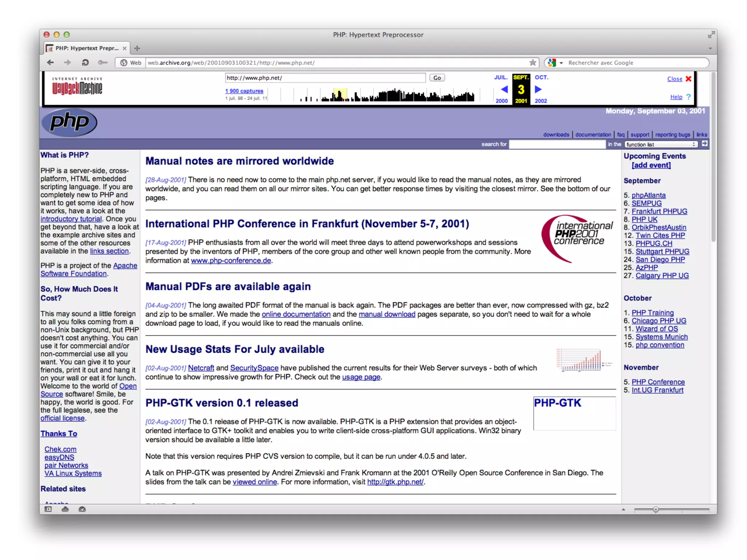
Task: Open the function list dropdown
Action: pos(661,144)
